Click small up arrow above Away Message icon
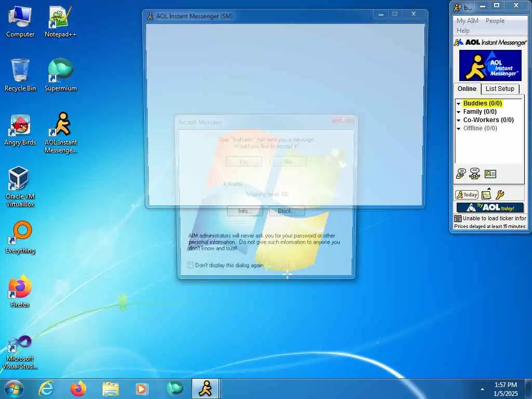The width and height of the screenshot is (532, 399). 489,189
